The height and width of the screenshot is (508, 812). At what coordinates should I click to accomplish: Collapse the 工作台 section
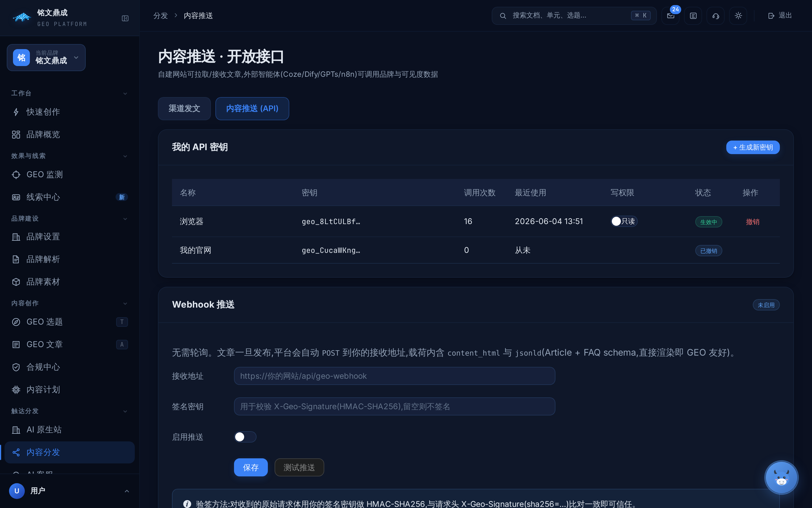[x=125, y=93]
